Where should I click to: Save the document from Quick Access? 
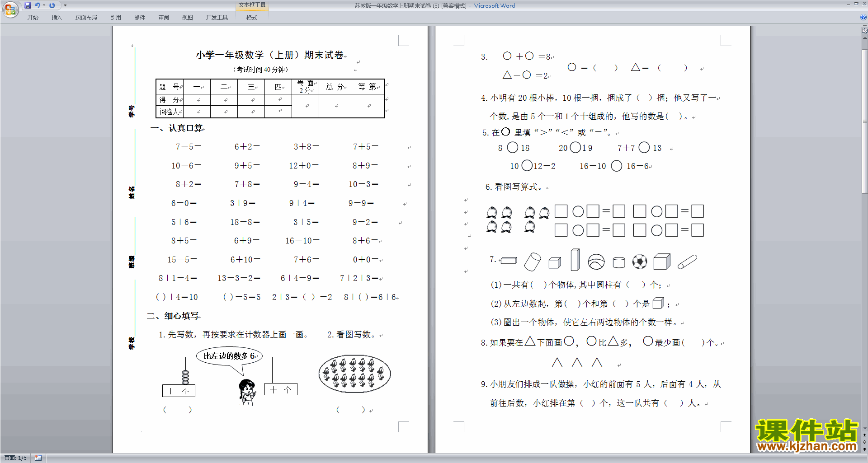[28, 5]
